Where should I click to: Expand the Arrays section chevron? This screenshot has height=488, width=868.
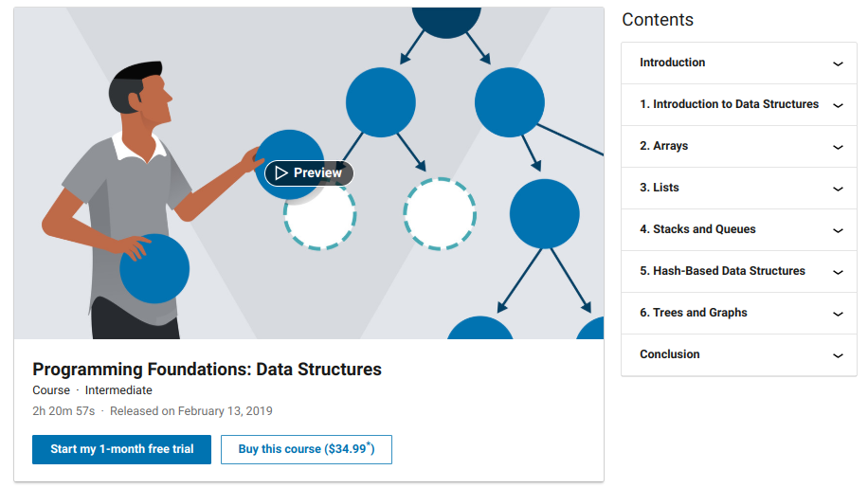[x=838, y=147]
